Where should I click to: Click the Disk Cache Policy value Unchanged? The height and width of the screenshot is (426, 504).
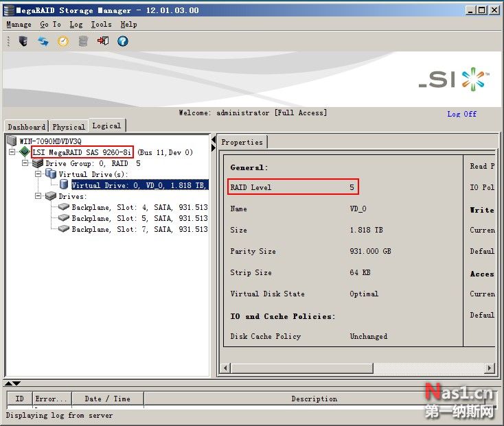click(369, 336)
